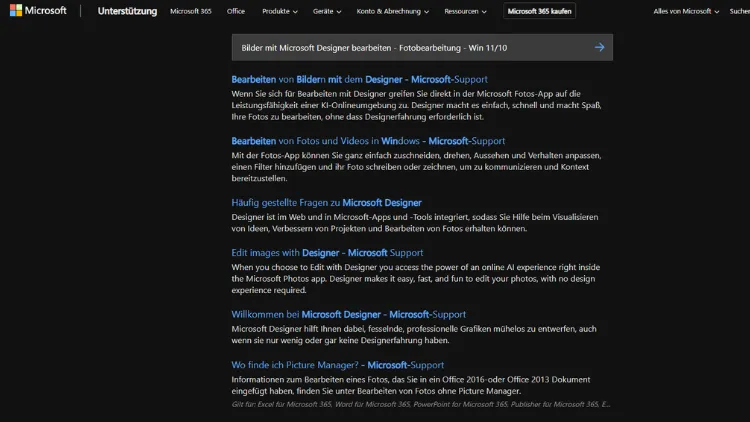Click description 'Mit der Fotos-App können Sie'
This screenshot has height=422, width=750.
tap(416, 167)
